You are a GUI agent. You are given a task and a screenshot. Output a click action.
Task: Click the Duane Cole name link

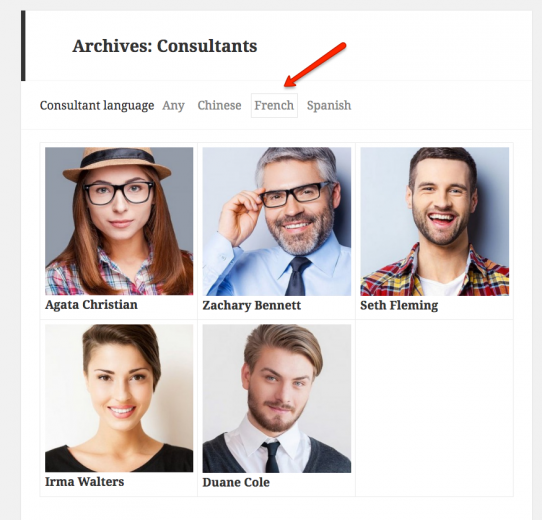click(x=236, y=482)
